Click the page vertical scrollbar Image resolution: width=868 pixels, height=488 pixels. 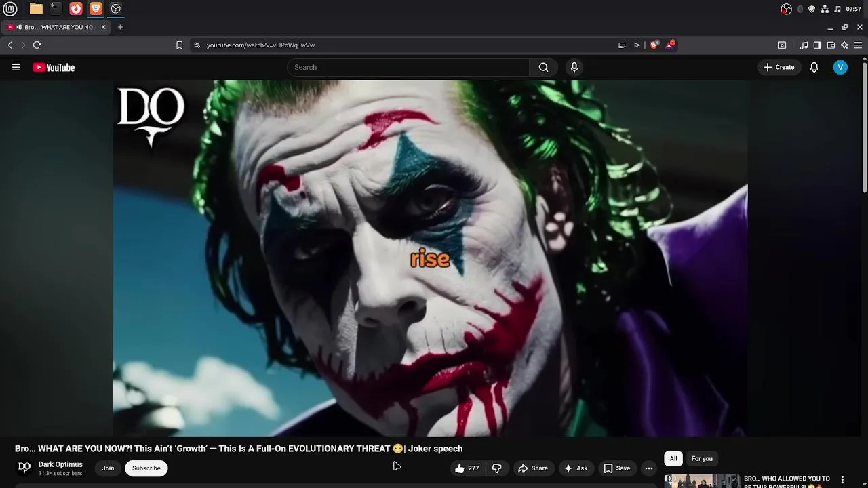(x=865, y=129)
